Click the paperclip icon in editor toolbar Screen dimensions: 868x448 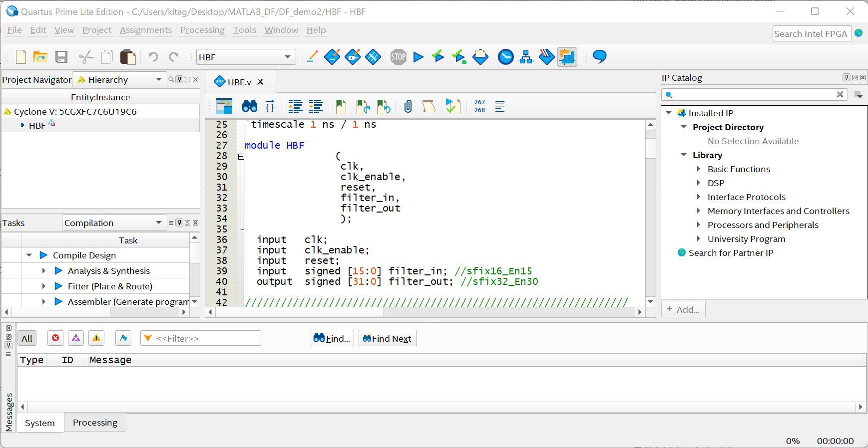[408, 106]
